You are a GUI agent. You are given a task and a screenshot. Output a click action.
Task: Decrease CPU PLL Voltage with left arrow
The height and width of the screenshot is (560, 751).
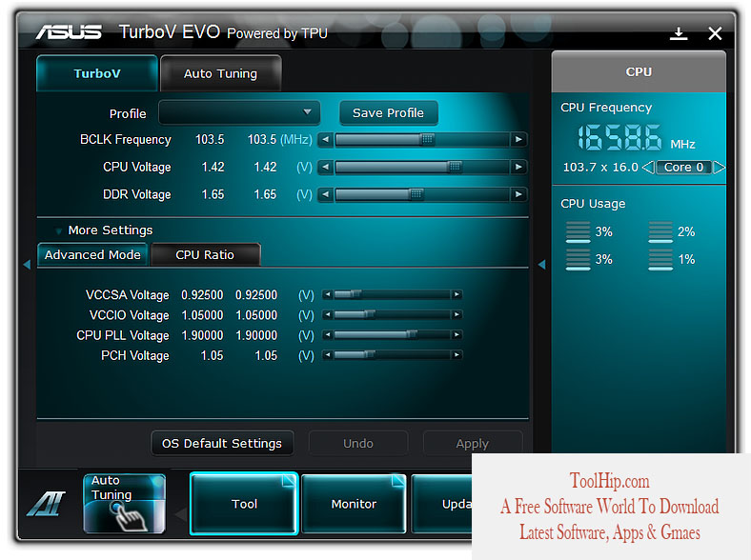click(x=327, y=334)
